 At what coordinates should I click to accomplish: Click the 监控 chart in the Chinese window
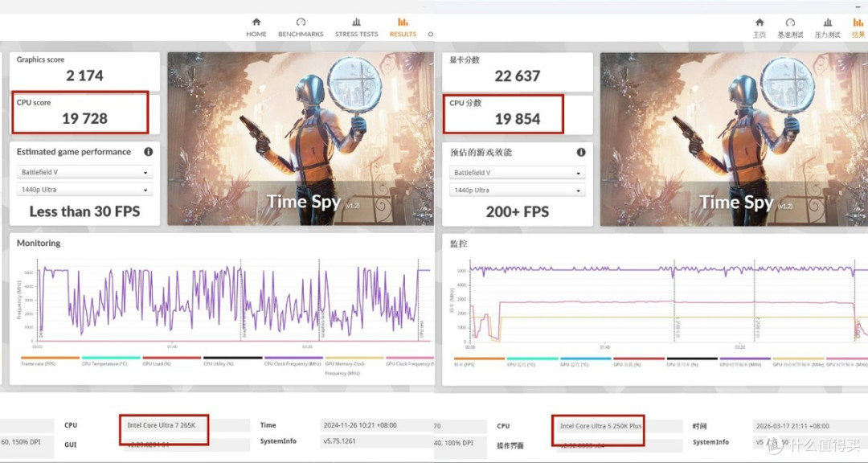click(x=669, y=301)
